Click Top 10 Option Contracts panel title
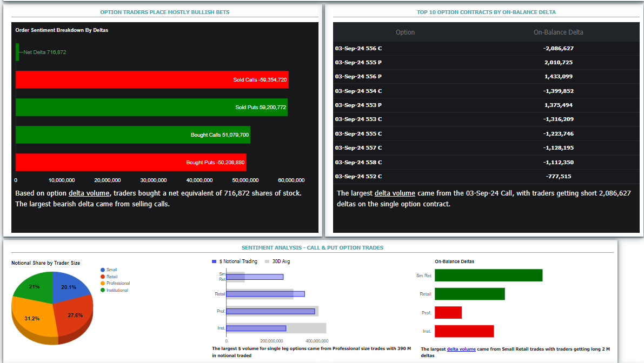Image resolution: width=644 pixels, height=363 pixels. pyautogui.click(x=486, y=12)
